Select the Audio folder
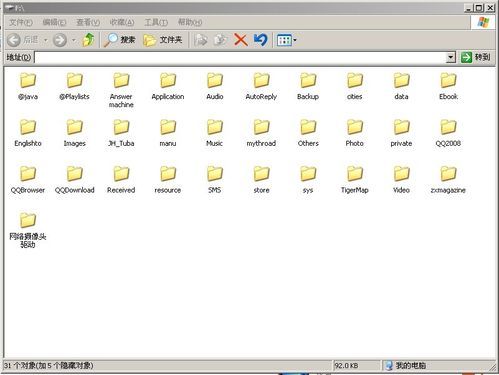 click(215, 86)
